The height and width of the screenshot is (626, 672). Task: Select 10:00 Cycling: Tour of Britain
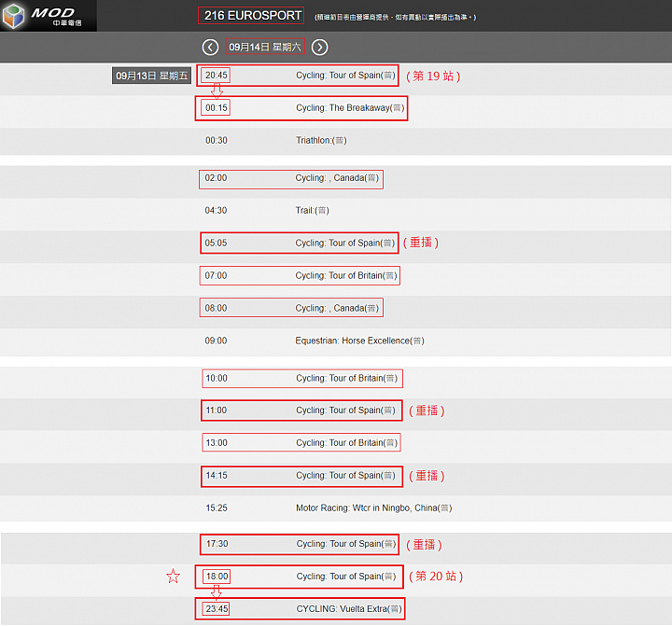click(x=302, y=379)
